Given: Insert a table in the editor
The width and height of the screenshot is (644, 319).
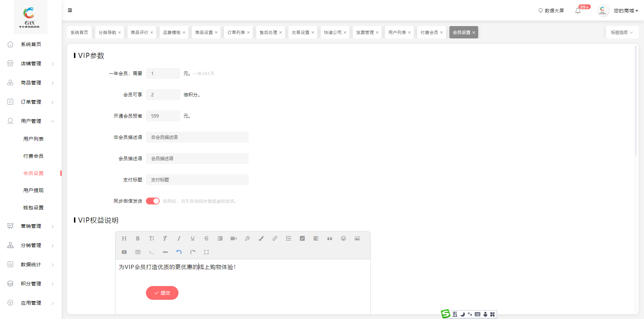Looking at the screenshot, I should (138, 252).
